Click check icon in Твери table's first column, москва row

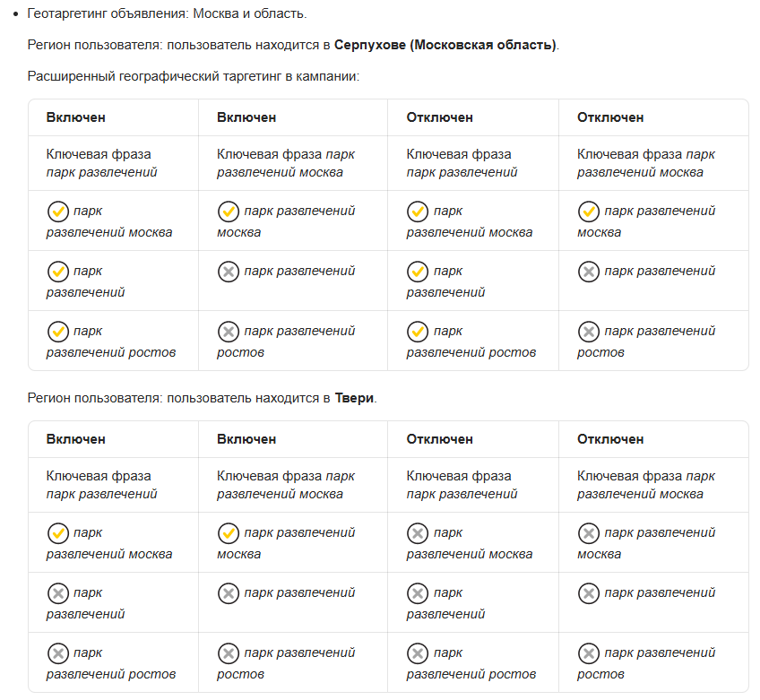pyautogui.click(x=57, y=533)
